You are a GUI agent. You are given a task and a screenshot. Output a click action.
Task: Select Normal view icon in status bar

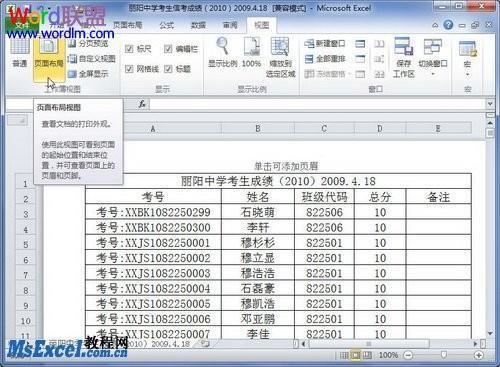click(344, 355)
